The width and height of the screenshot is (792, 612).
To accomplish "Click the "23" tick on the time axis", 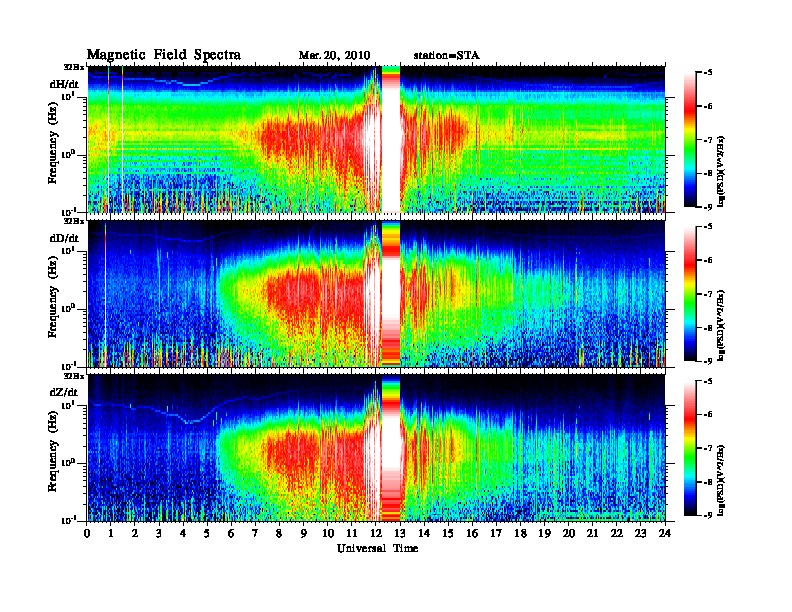I will tap(641, 533).
